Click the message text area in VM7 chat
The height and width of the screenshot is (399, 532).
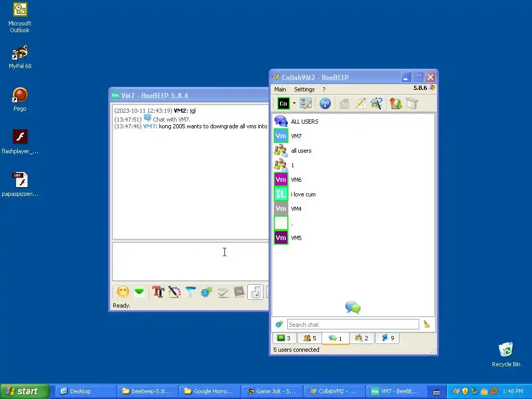point(190,261)
